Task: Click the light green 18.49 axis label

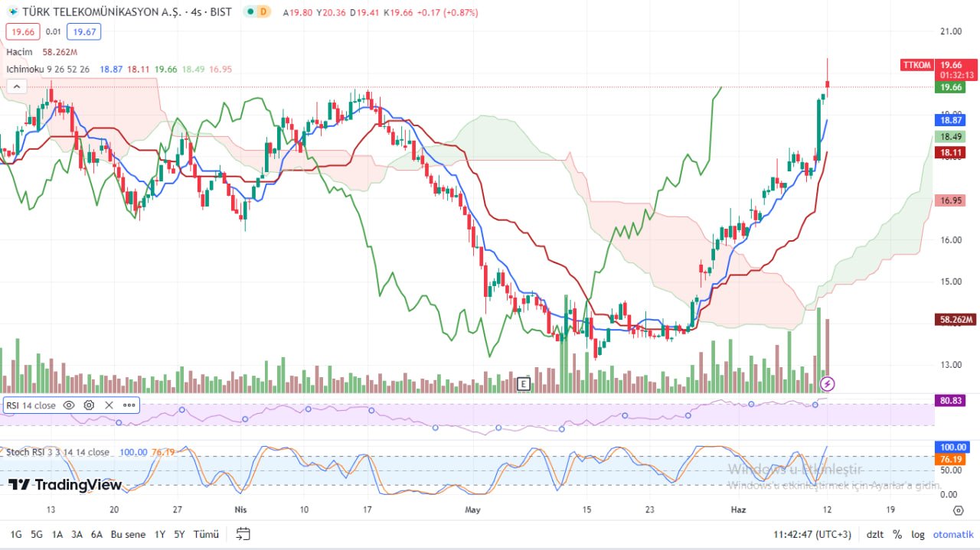Action: (951, 136)
